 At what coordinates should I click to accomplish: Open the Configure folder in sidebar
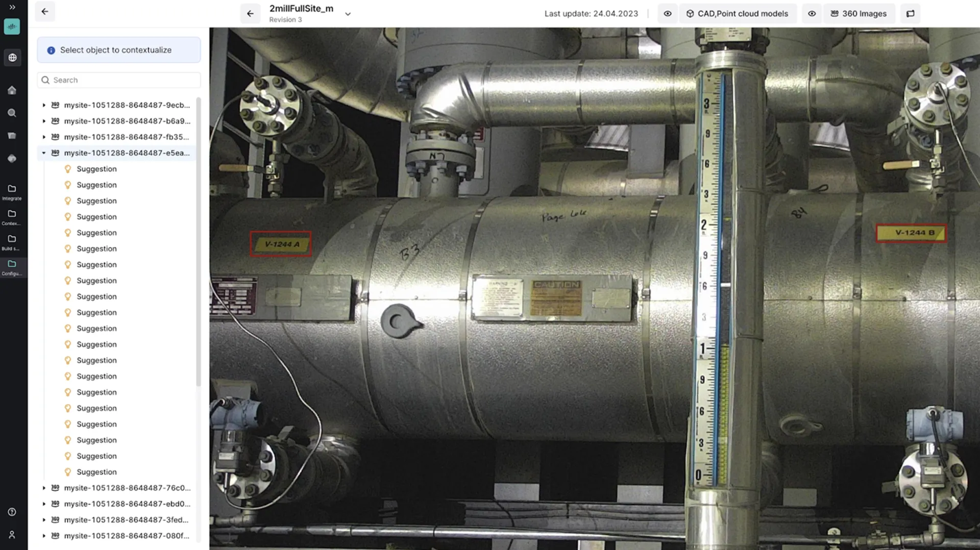click(12, 267)
